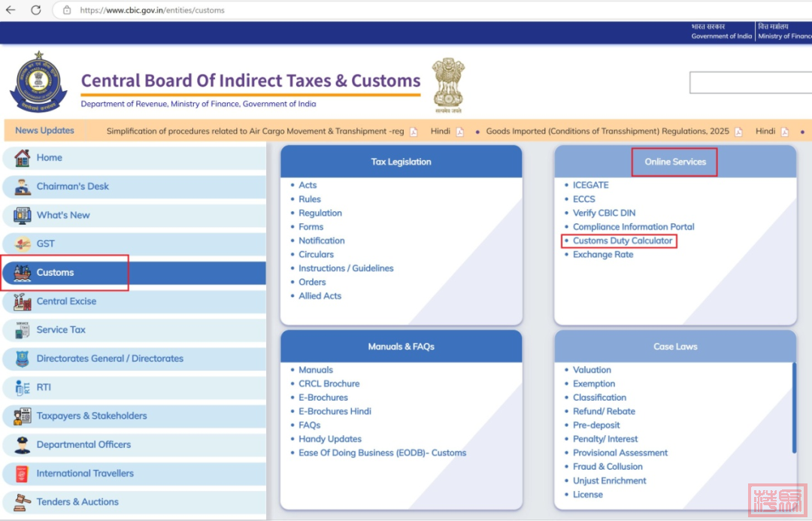Screen dimensions: 812x521
Task: Open the Handy Updates link
Action: pos(330,439)
